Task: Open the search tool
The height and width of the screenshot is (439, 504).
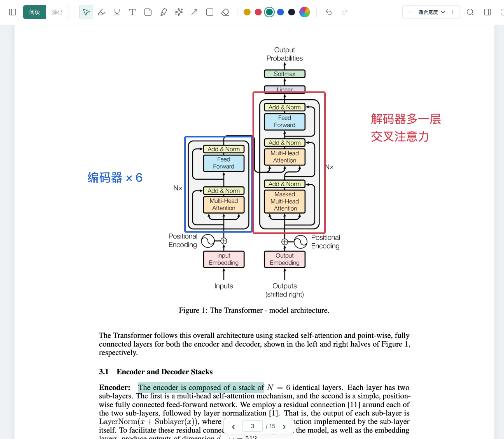Action: tap(470, 12)
